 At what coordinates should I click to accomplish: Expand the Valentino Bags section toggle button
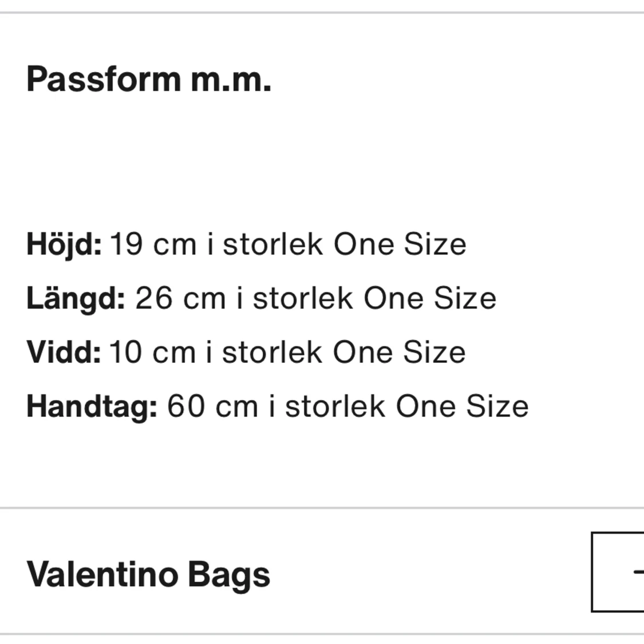(x=618, y=572)
